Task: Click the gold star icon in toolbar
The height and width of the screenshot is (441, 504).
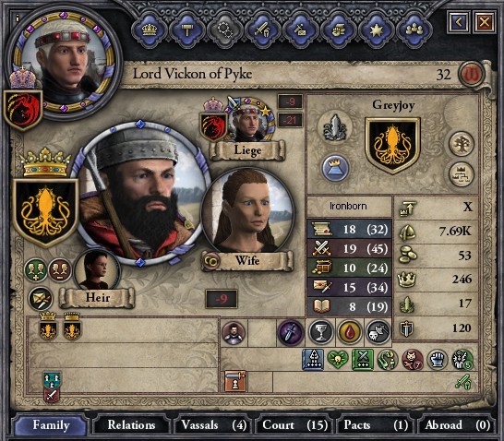Action: [376, 30]
